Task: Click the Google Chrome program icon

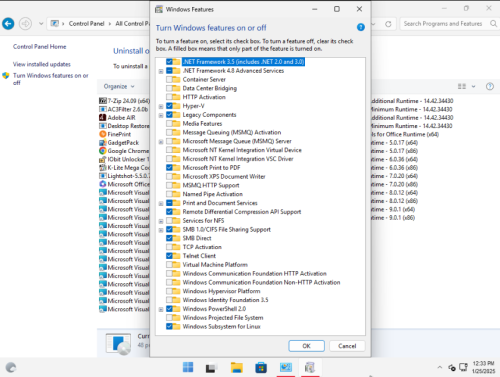Action: 103,151
